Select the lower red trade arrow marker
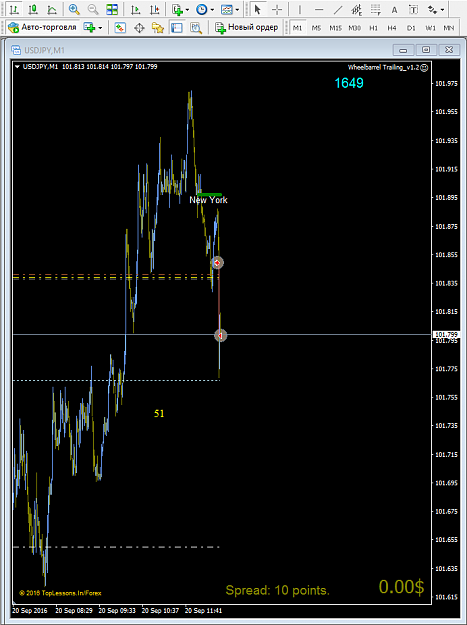The height and width of the screenshot is (625, 467). pyautogui.click(x=220, y=336)
